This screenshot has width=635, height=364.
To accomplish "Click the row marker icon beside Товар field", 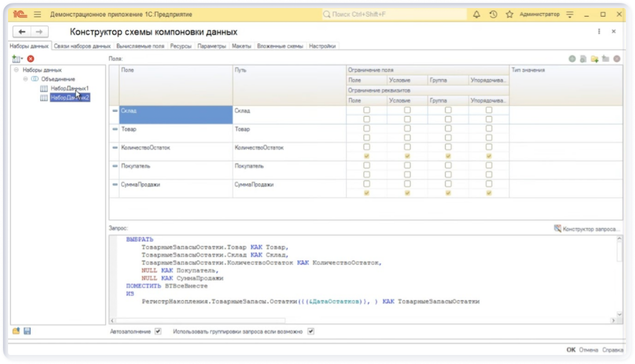I will pyautogui.click(x=115, y=129).
